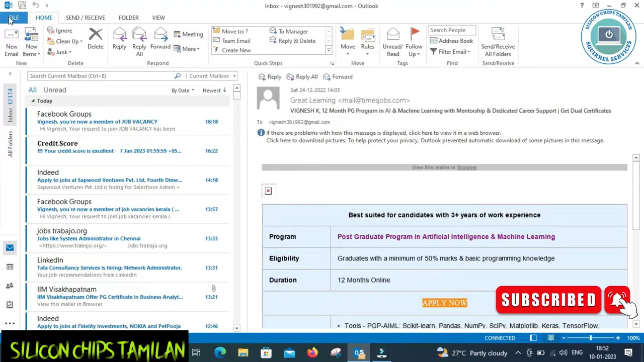
Task: Open the Follow Up flag menu
Action: click(x=414, y=42)
